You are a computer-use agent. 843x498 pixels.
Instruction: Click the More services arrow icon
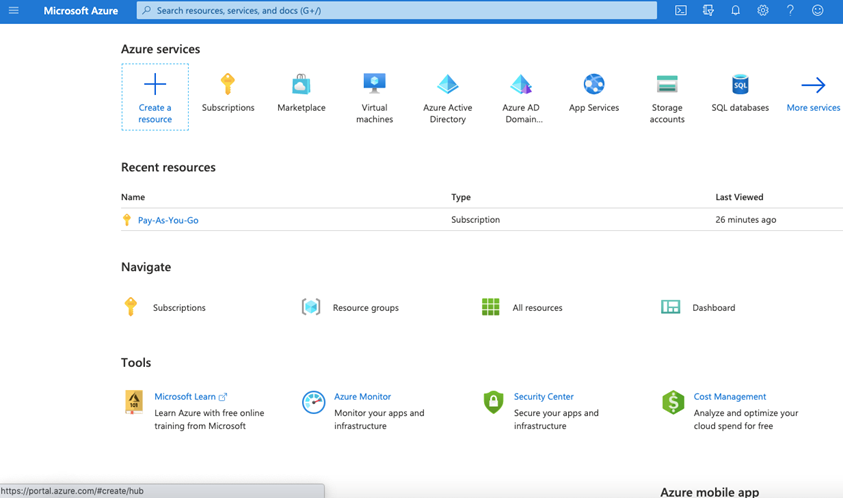coord(813,84)
